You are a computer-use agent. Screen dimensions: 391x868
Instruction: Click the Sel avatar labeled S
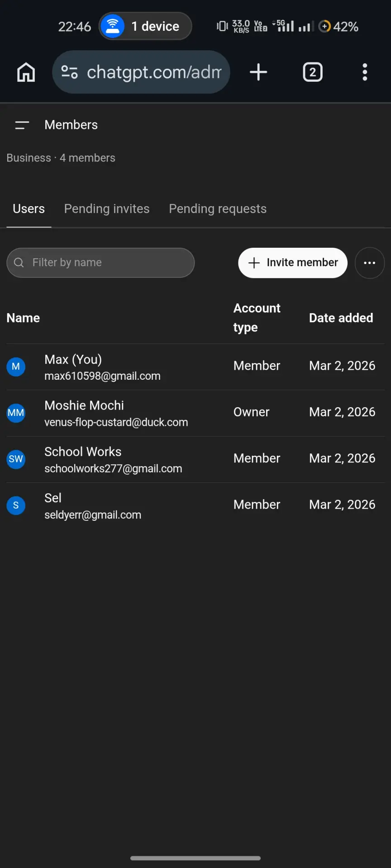click(16, 505)
